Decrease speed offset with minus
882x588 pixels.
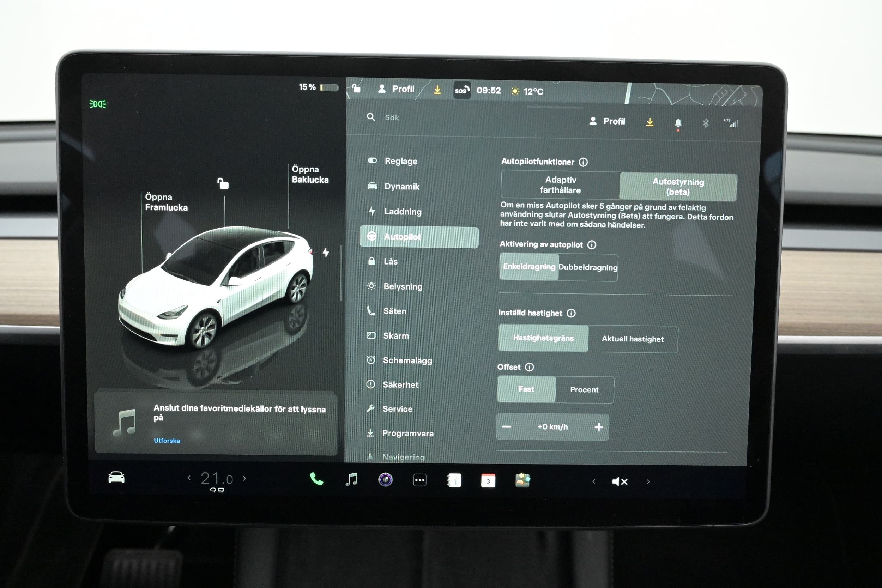(x=506, y=426)
